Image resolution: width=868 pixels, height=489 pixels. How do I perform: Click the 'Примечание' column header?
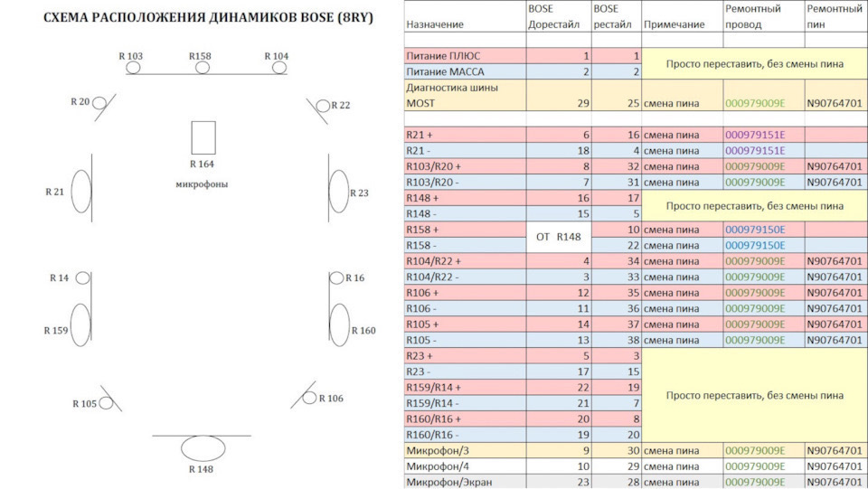[675, 24]
